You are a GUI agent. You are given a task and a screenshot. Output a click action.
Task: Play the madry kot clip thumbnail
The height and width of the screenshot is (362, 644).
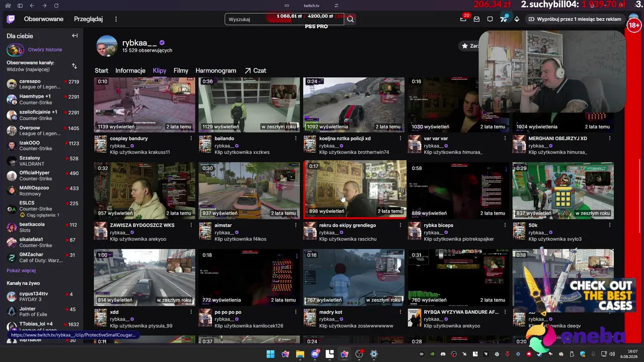tap(354, 278)
